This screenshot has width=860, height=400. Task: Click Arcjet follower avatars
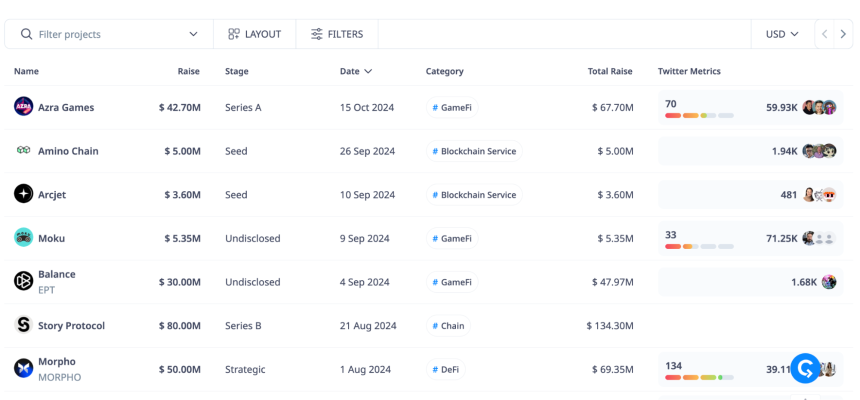point(819,194)
